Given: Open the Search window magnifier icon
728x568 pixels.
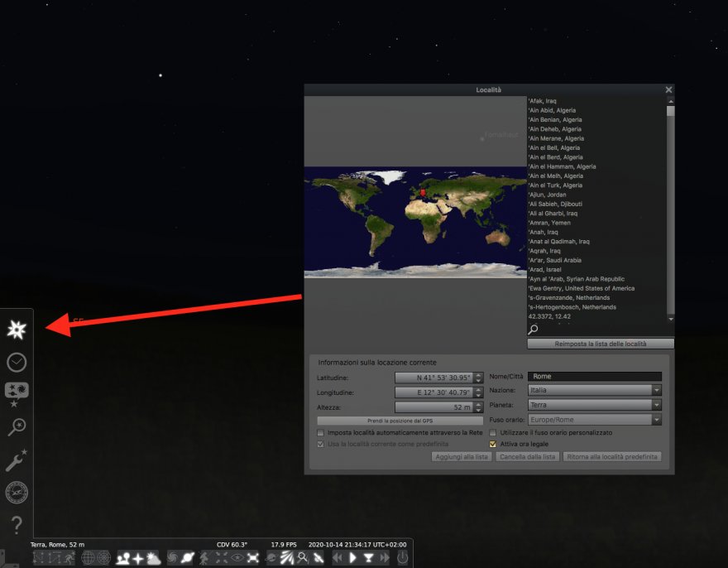Looking at the screenshot, I should click(16, 427).
